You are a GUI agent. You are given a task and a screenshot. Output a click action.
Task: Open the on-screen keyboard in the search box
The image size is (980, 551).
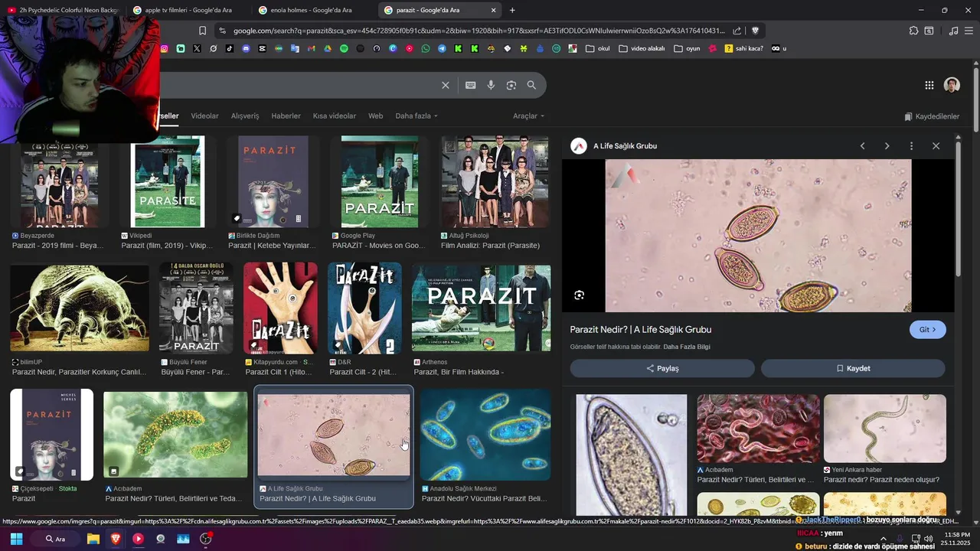(x=470, y=85)
